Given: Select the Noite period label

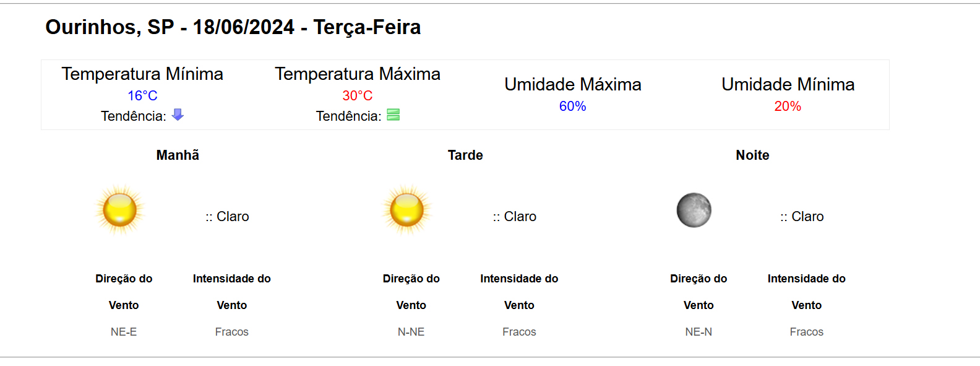Looking at the screenshot, I should tap(752, 155).
